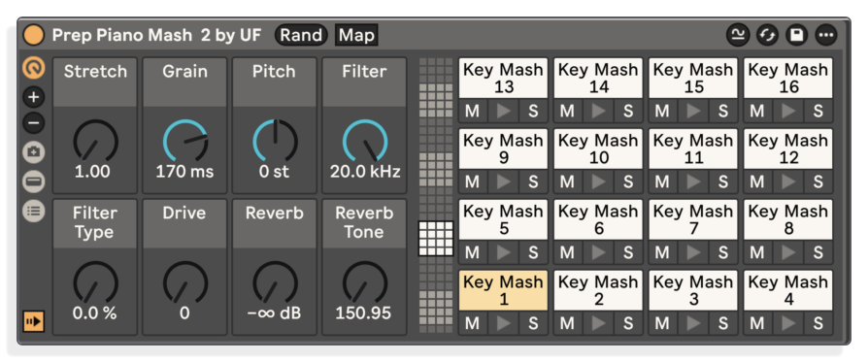Click the device title Prep Piano Mash 2 by UF
The height and width of the screenshot is (362, 868).
click(156, 35)
